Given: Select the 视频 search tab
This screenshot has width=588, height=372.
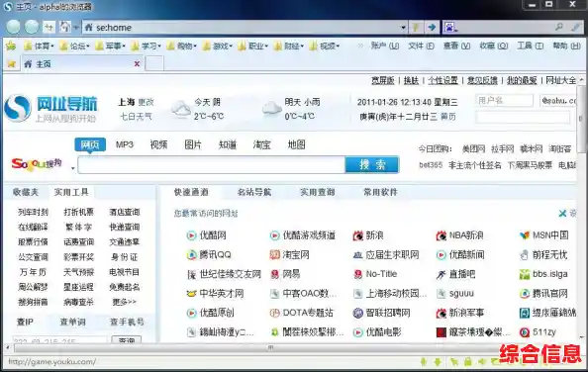Looking at the screenshot, I should click(158, 144).
